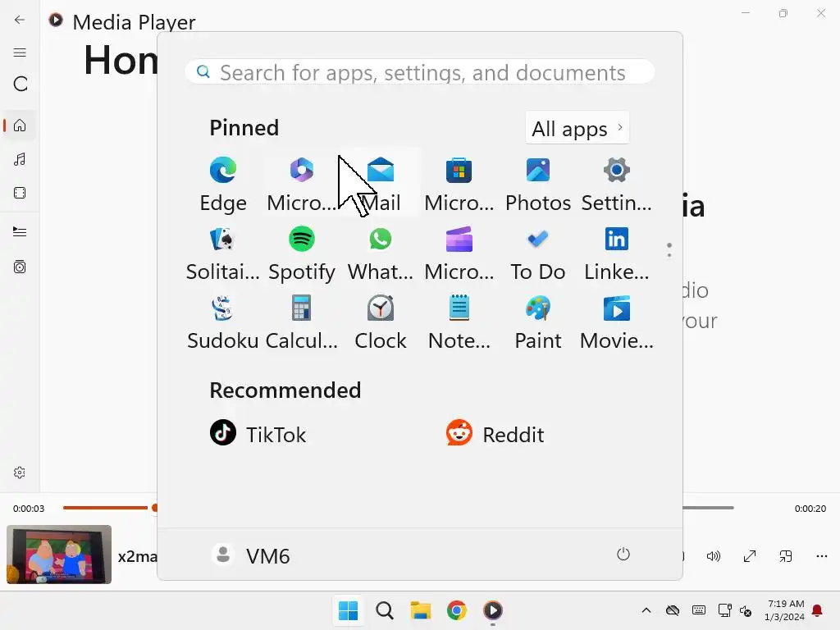Open Playlists in Media Player sidebar

coord(20,267)
